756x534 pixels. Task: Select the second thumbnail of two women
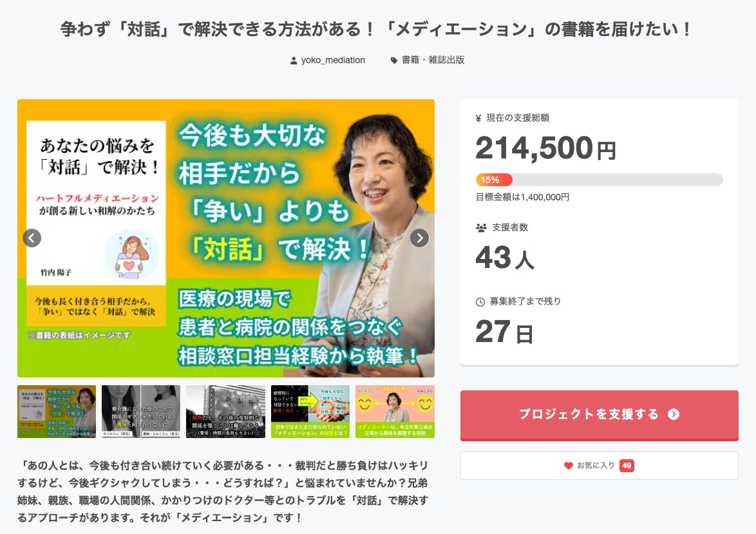pyautogui.click(x=141, y=412)
